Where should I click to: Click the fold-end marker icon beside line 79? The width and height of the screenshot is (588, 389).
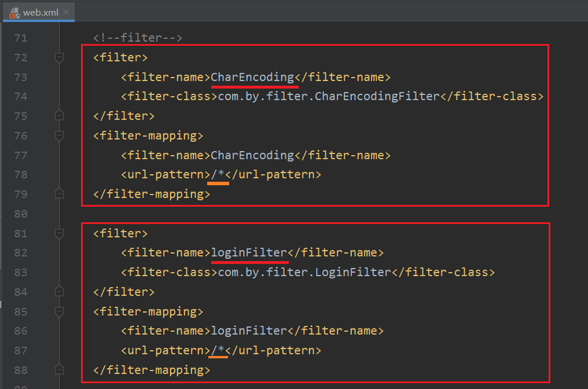[59, 194]
